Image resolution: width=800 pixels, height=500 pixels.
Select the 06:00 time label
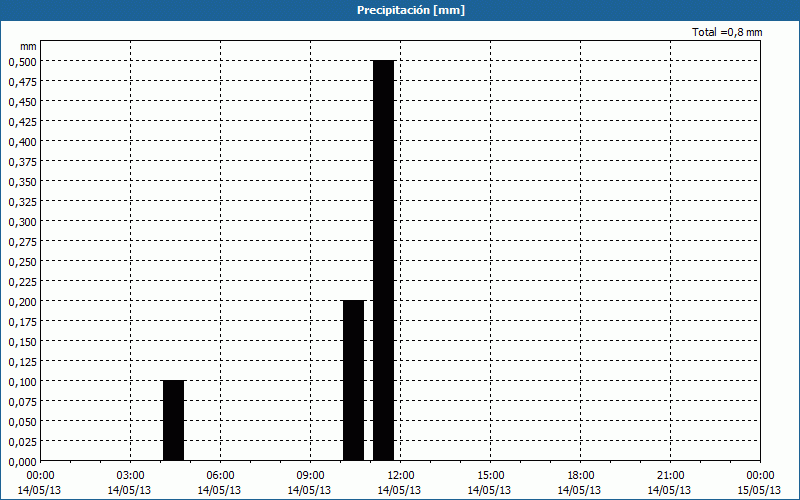click(x=220, y=476)
